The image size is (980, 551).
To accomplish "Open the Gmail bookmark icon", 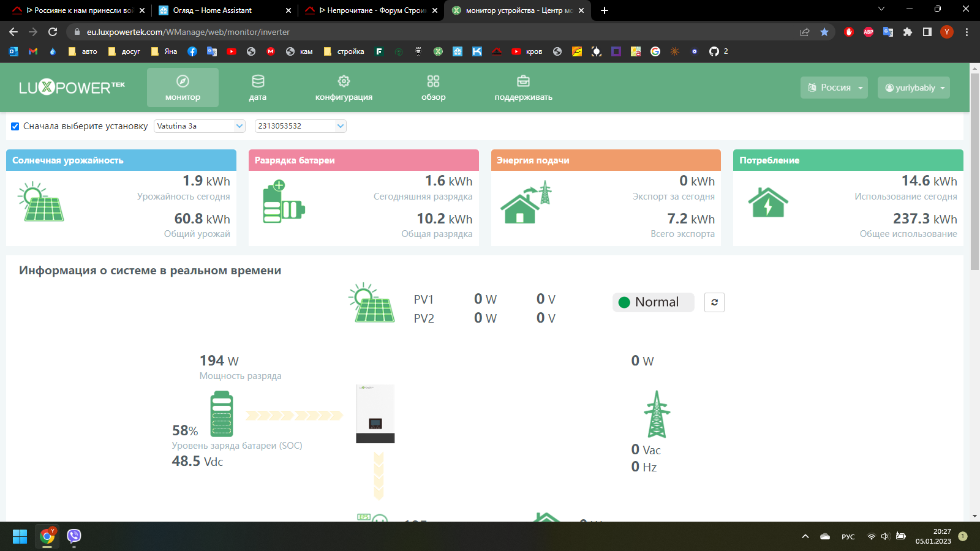I will (33, 51).
